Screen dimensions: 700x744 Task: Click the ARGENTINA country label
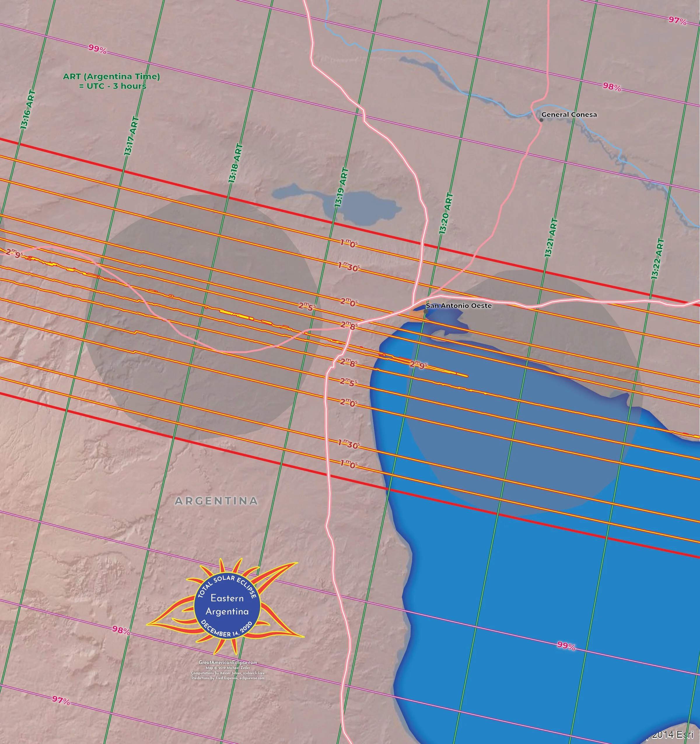coord(216,501)
